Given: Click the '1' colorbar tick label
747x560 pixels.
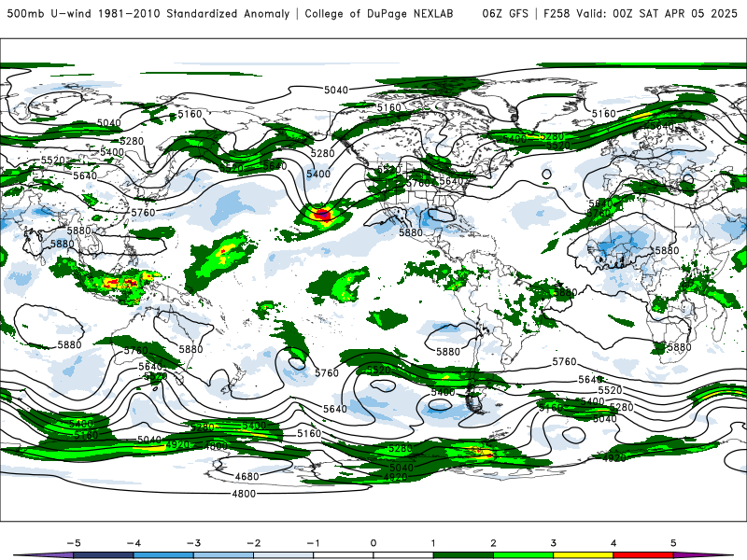Looking at the screenshot, I should (x=433, y=543).
